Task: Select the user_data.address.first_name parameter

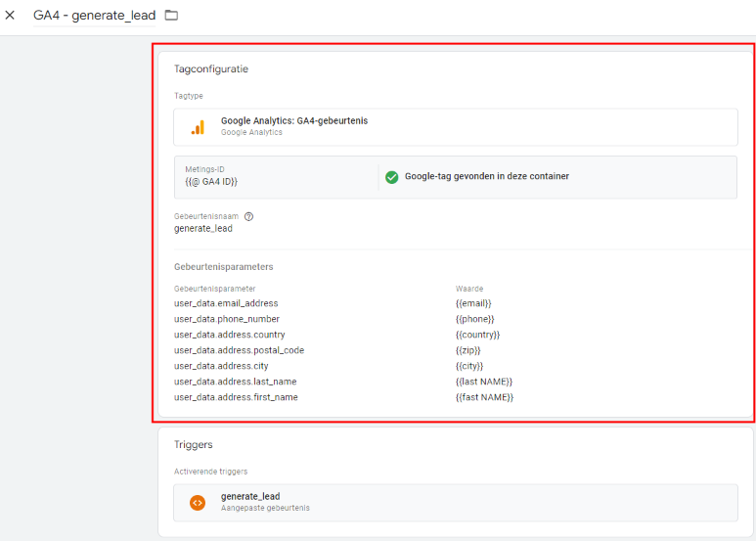Action: tap(236, 397)
